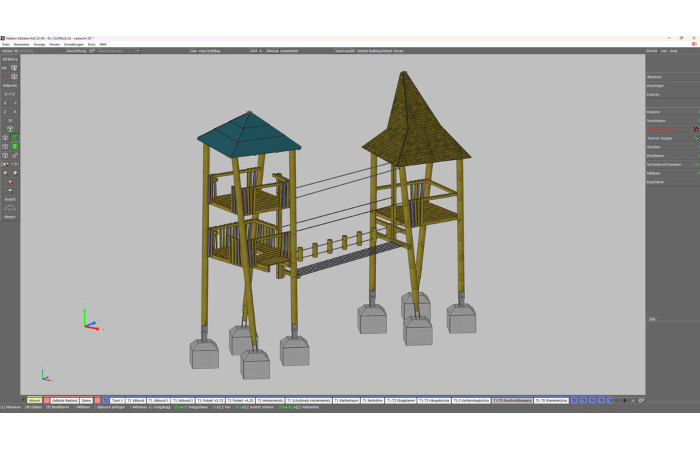Click the zoom all magnifier icon
Screen dimensions: 700x450
[x=10, y=182]
